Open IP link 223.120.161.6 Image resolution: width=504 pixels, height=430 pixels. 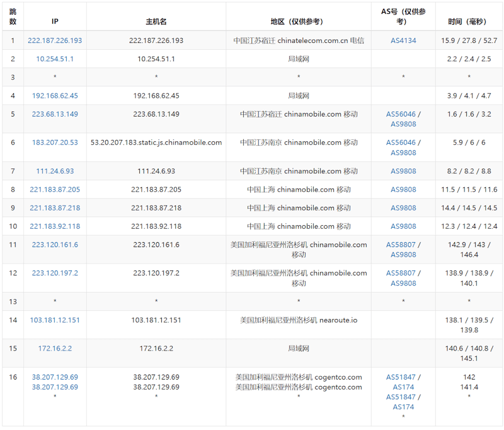pyautogui.click(x=55, y=245)
